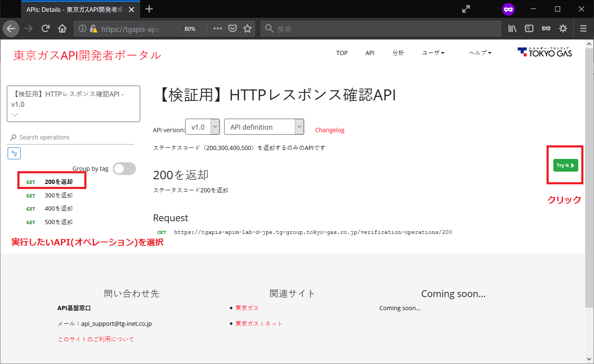This screenshot has height=364, width=594.
Task: Go back with the browser back arrow
Action: pos(11,29)
